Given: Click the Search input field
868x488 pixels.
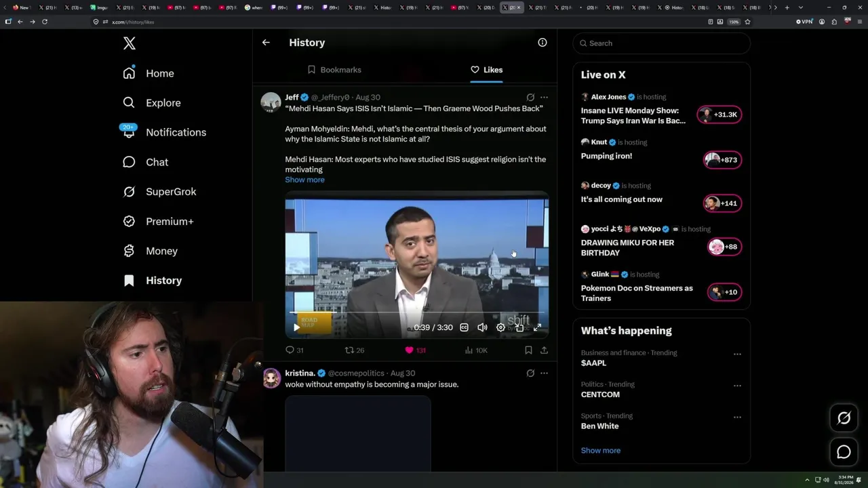Looking at the screenshot, I should click(661, 43).
